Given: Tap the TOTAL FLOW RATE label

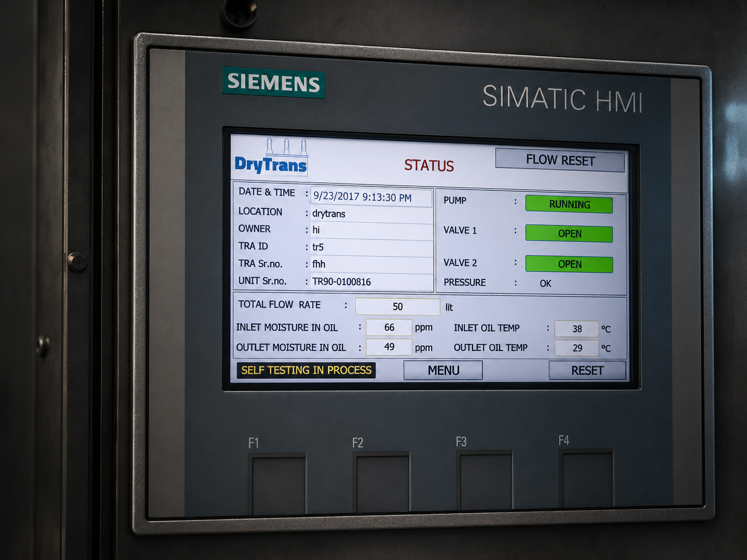Looking at the screenshot, I should point(279,305).
